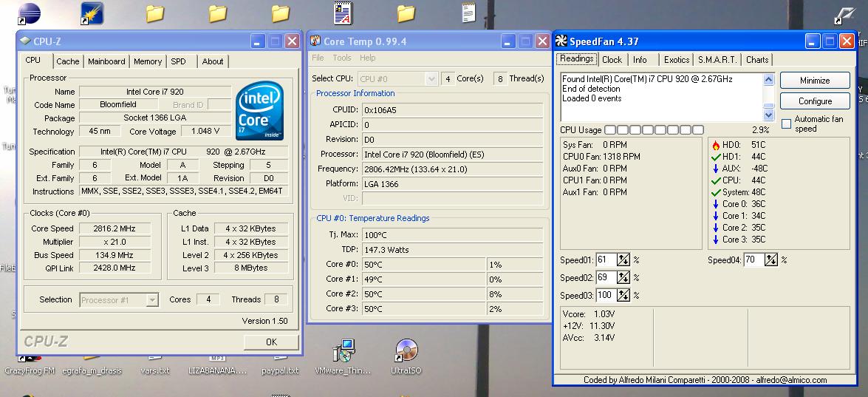
Task: Enable Automatic fan speed checkbox
Action: 786,124
